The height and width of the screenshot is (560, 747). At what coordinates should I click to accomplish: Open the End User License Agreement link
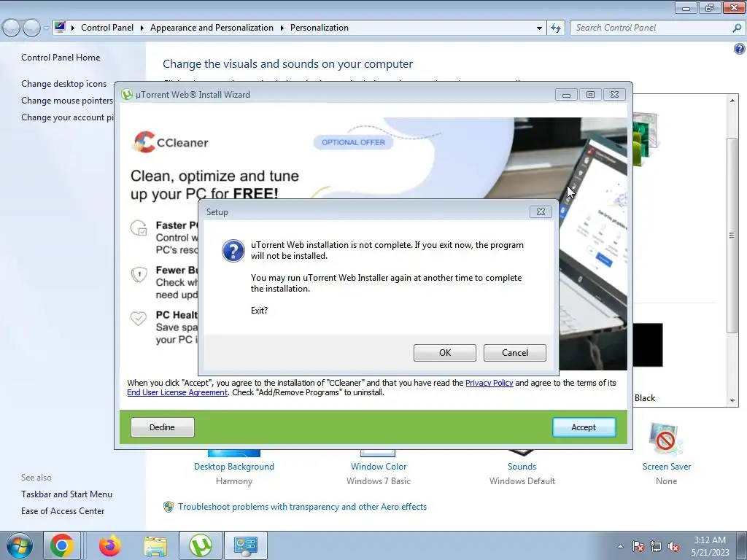tap(177, 392)
